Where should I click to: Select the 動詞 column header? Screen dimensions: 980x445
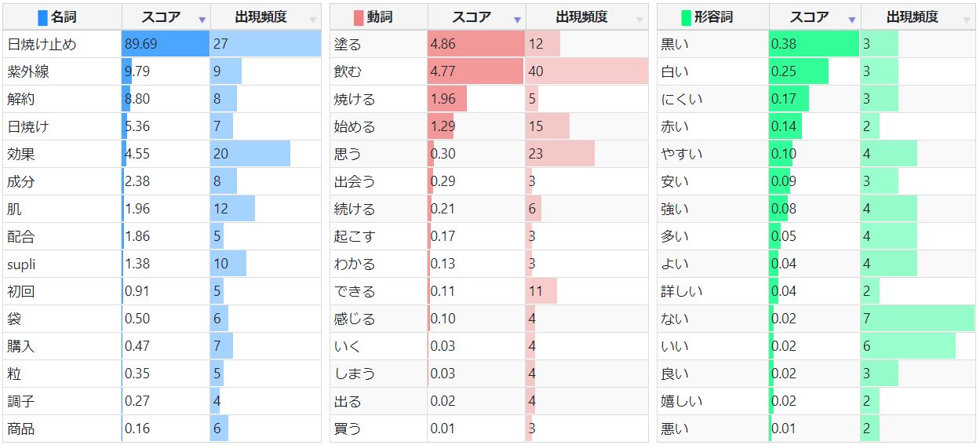[379, 17]
